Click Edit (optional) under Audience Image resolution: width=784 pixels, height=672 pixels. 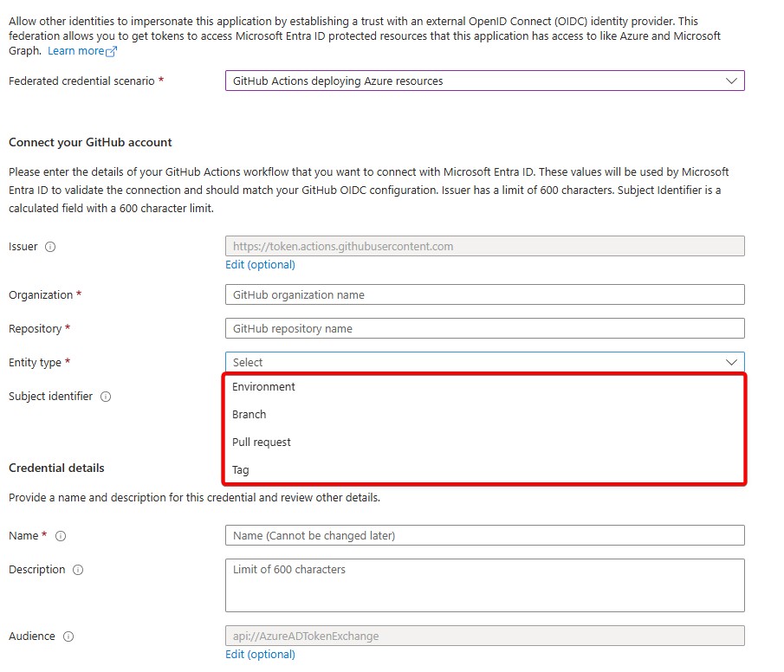click(260, 655)
